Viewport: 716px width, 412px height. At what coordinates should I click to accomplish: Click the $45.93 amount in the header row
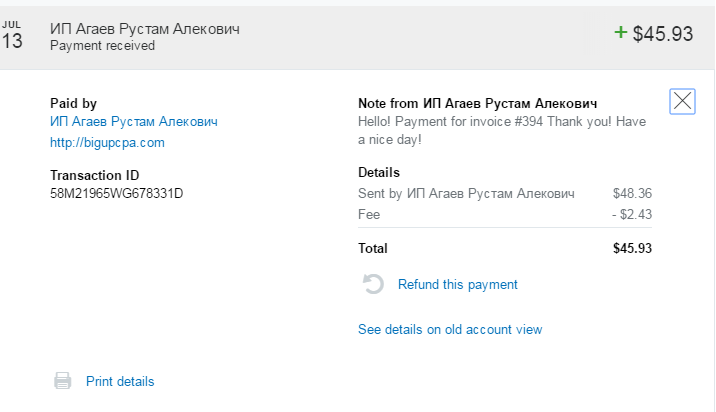click(663, 34)
